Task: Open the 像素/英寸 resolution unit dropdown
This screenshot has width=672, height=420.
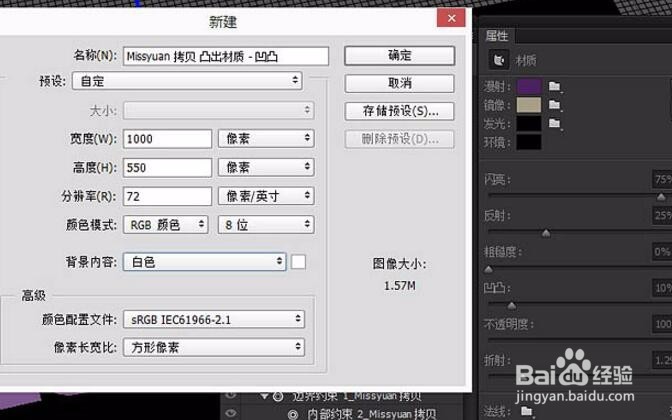Action: (x=266, y=196)
